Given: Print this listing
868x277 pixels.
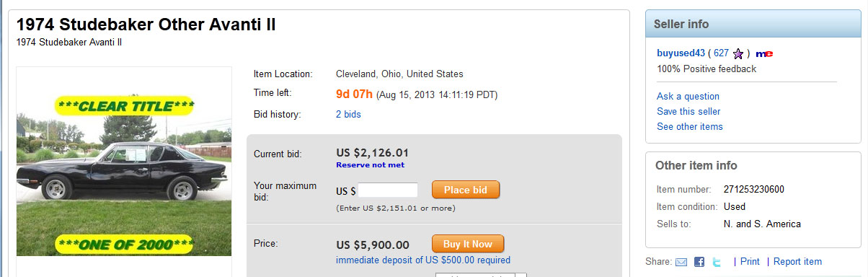Looking at the screenshot, I should (x=750, y=262).
